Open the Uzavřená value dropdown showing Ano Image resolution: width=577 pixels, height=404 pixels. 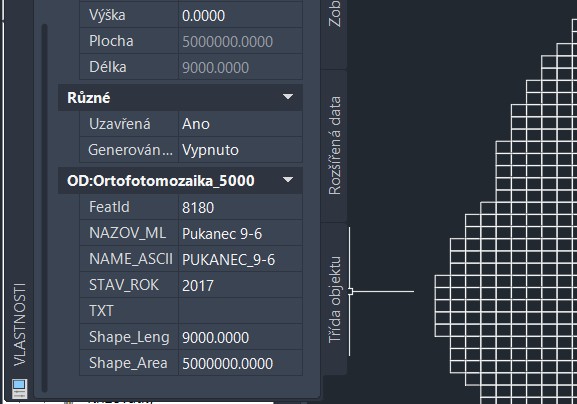pyautogui.click(x=240, y=124)
